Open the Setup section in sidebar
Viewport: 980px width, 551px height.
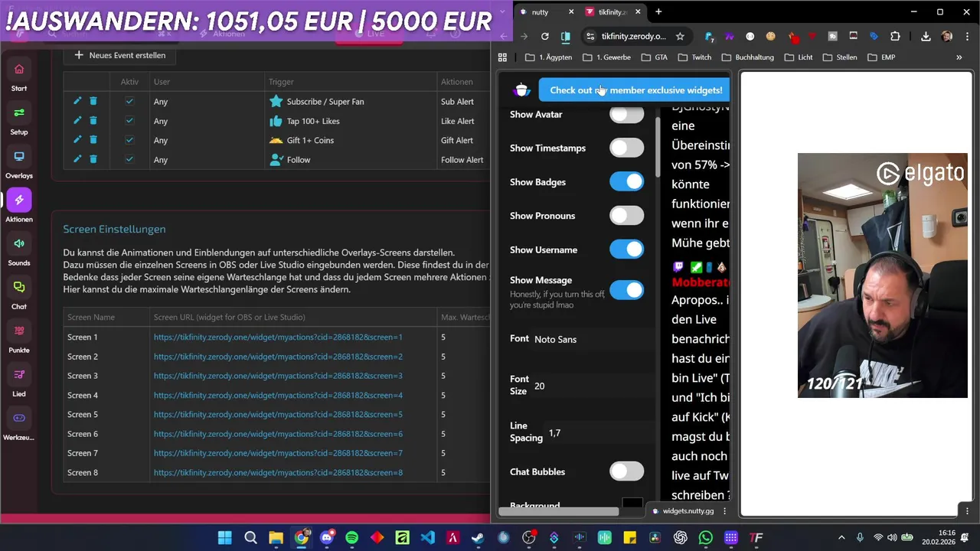click(19, 120)
